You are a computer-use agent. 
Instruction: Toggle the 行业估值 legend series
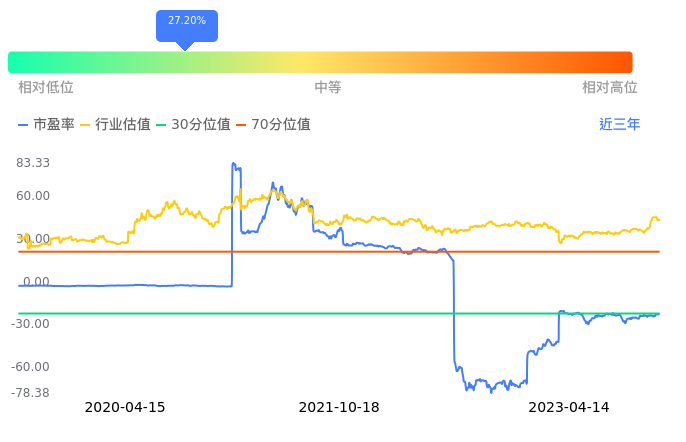tap(115, 125)
